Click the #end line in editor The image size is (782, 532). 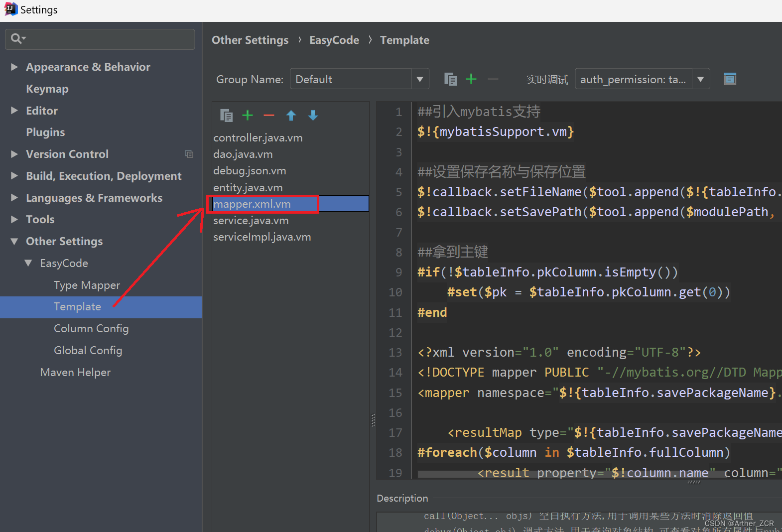[x=432, y=312]
